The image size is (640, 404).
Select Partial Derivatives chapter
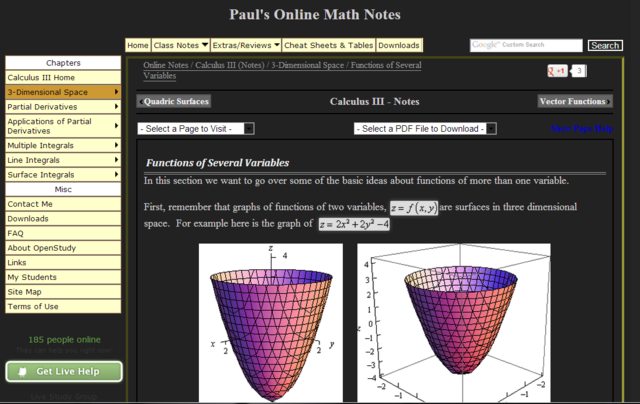(x=63, y=107)
